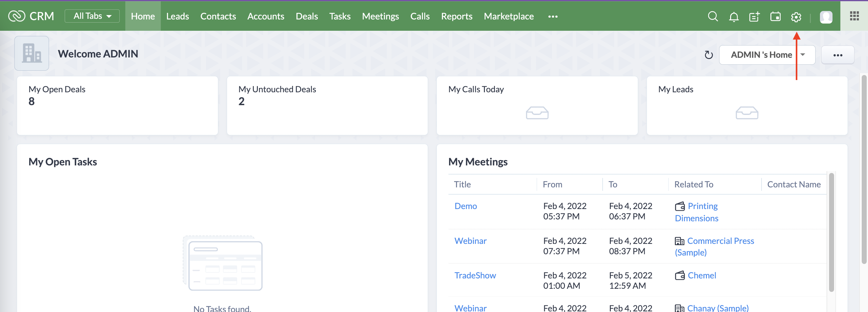The width and height of the screenshot is (868, 312).
Task: Open the Deals tab
Action: coord(307,16)
